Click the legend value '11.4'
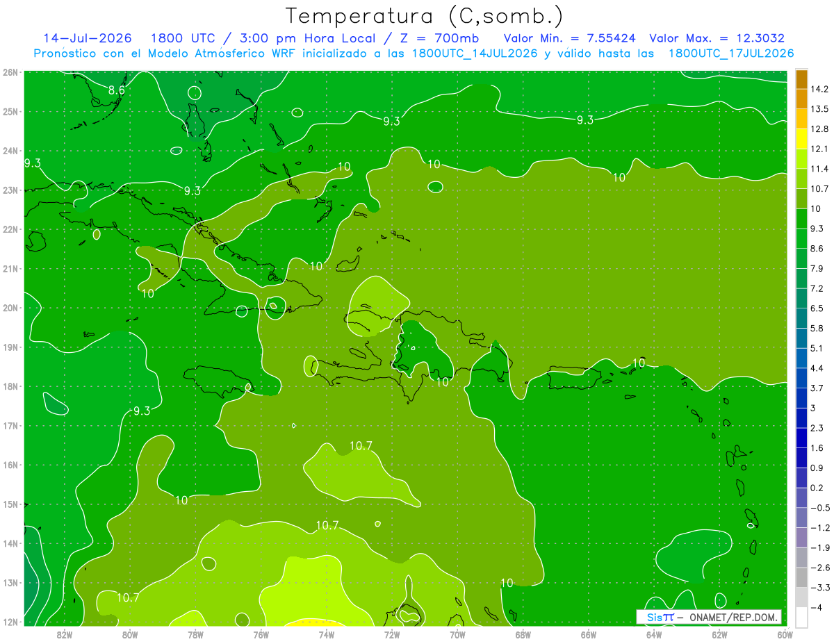This screenshot has width=834, height=644. pyautogui.click(x=819, y=169)
